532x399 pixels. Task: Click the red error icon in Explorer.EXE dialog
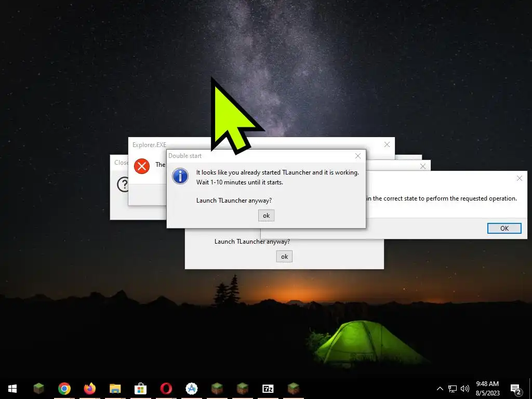click(x=142, y=166)
